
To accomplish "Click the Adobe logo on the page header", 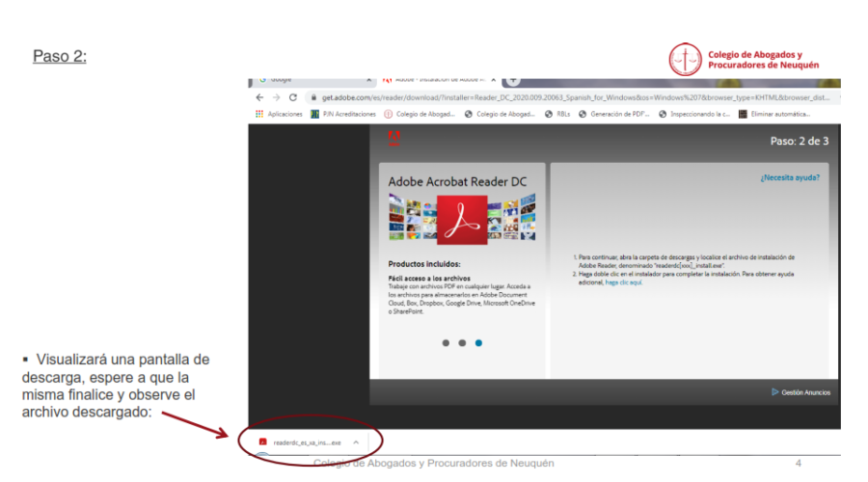I will pos(393,138).
